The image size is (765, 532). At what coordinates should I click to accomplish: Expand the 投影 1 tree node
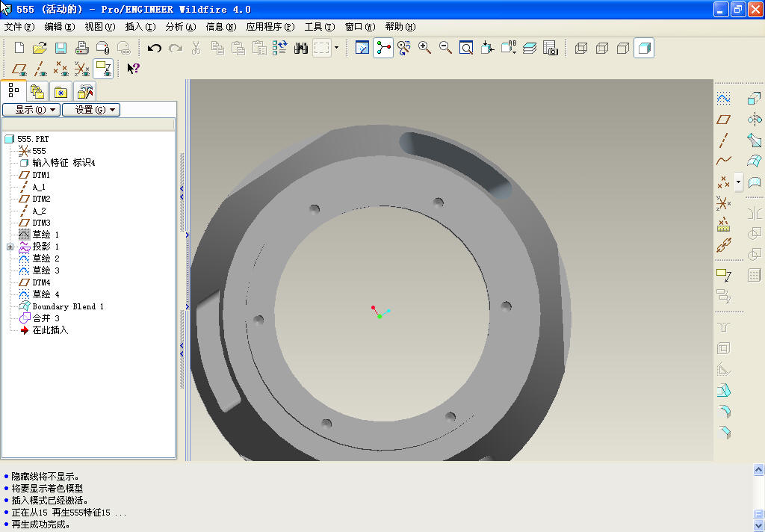click(x=10, y=247)
